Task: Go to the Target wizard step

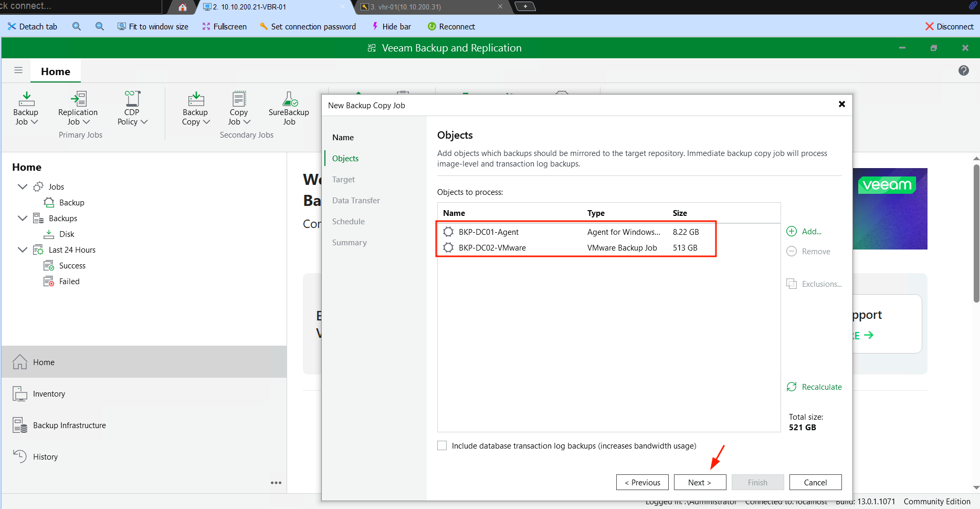Action: (343, 179)
